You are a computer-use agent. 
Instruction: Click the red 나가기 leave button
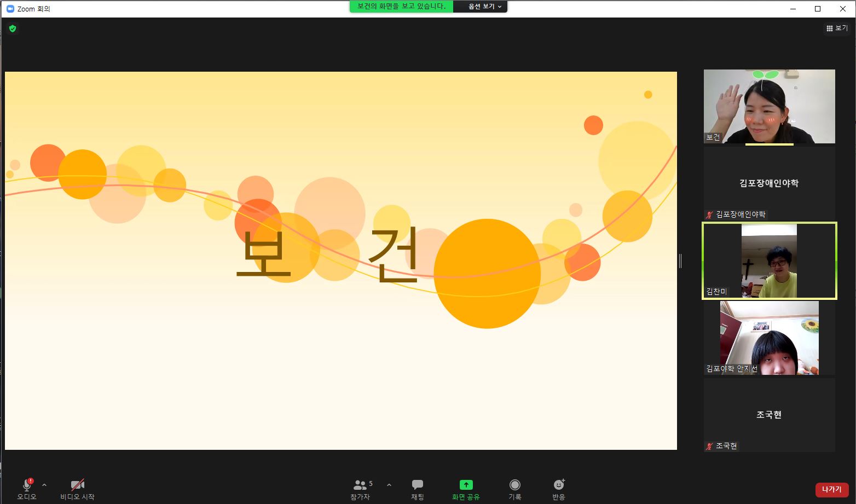[832, 490]
